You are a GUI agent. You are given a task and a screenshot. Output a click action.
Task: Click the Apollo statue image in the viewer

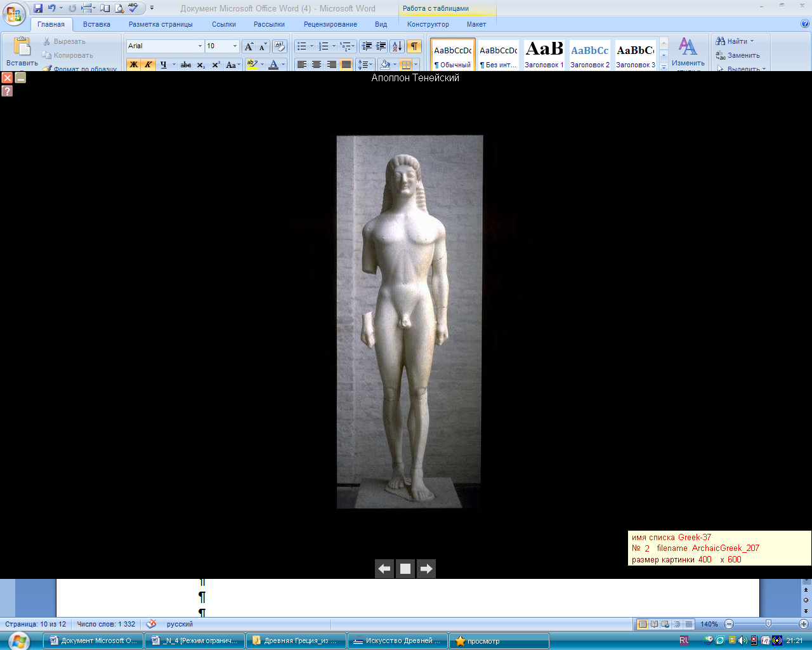(410, 322)
